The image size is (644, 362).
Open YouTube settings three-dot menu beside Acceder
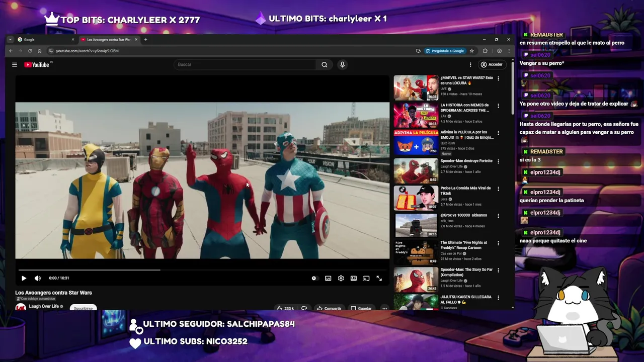[470, 64]
